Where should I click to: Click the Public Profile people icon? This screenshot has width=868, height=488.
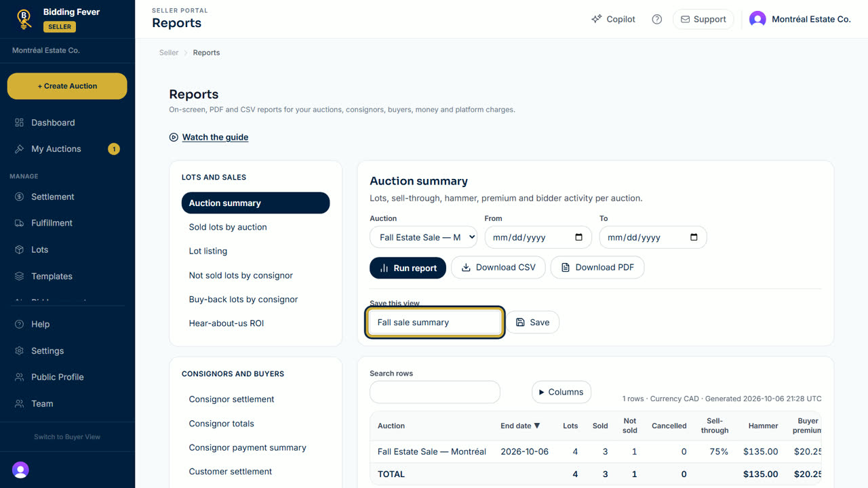(x=19, y=377)
